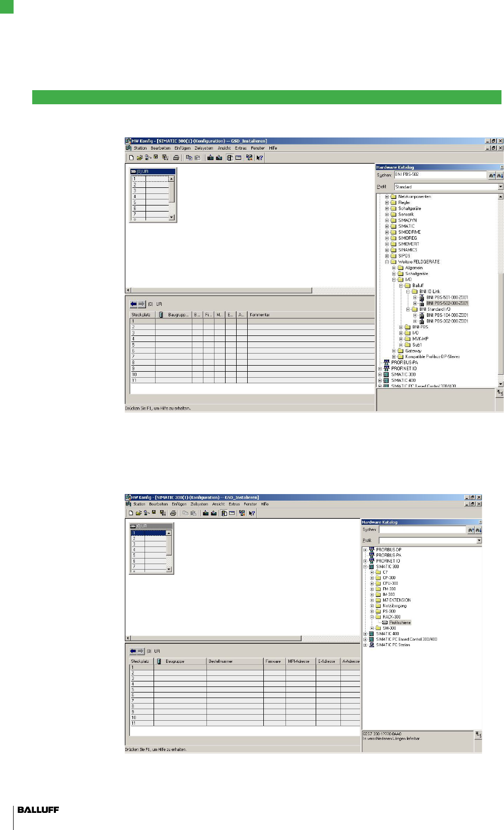Viewport: 504px width, 830px height.
Task: Click search-down binoculars icon in lower window catalog
Action: (479, 530)
